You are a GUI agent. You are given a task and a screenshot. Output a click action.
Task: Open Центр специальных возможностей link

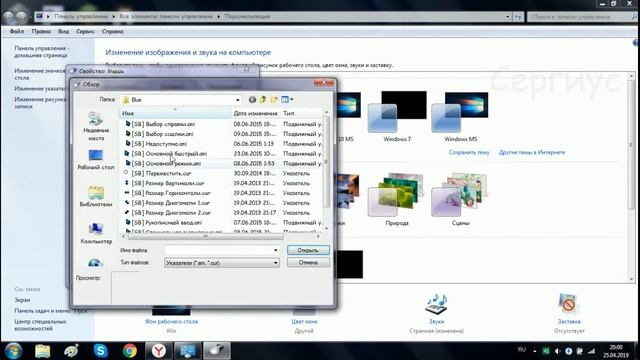(40, 325)
